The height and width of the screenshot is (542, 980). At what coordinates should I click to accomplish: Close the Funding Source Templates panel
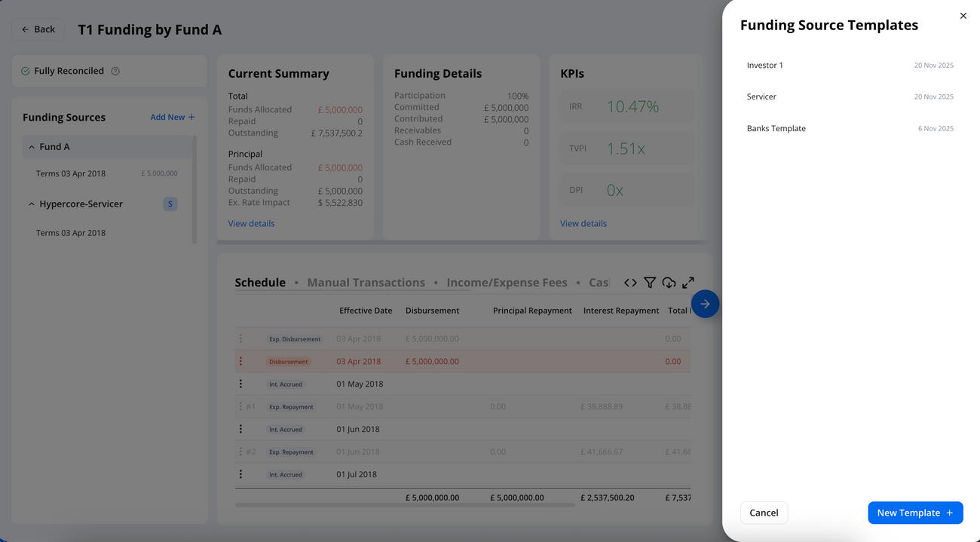pyautogui.click(x=963, y=15)
